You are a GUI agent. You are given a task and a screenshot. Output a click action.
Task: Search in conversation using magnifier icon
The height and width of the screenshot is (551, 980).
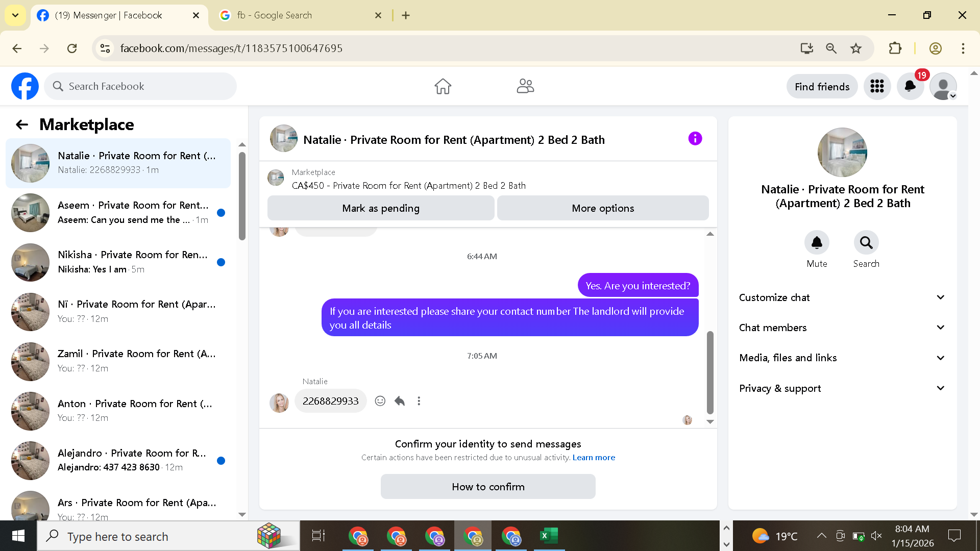click(x=866, y=242)
